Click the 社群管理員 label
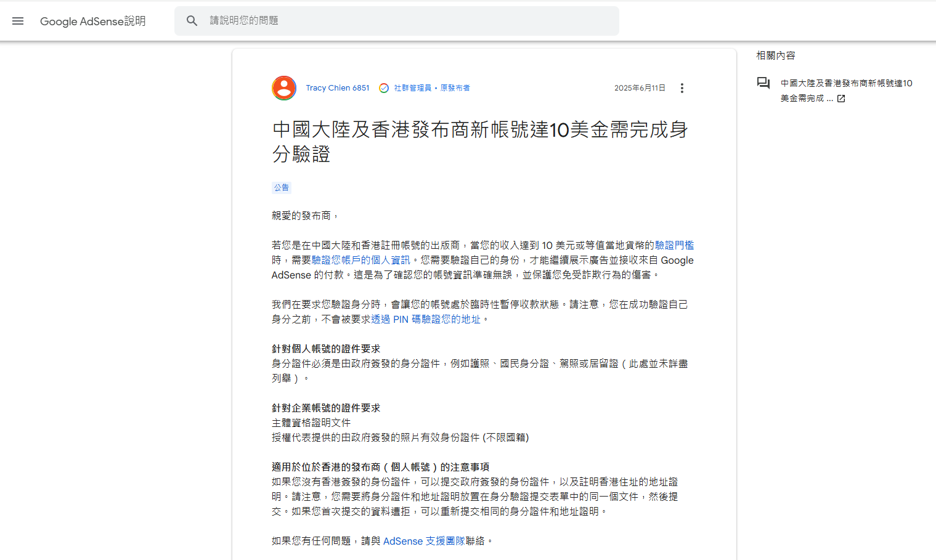This screenshot has width=936, height=560. pos(413,88)
